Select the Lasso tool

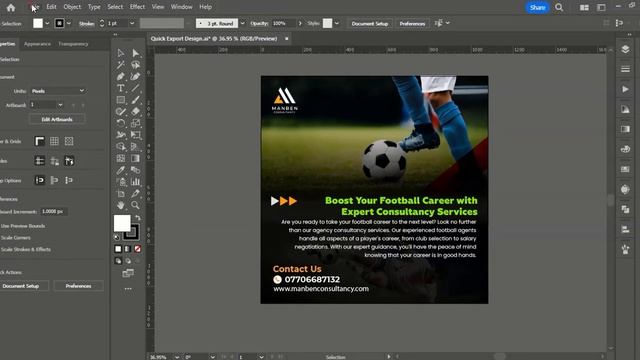coord(136,65)
